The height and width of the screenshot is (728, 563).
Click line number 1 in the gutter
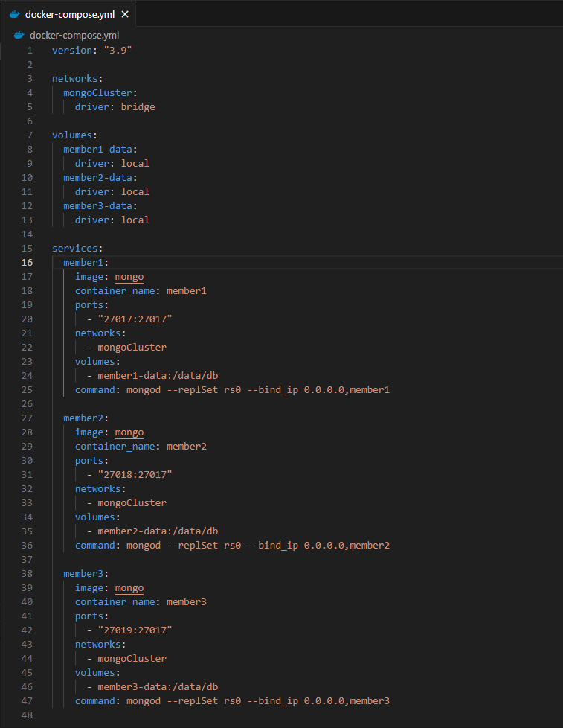[x=30, y=50]
